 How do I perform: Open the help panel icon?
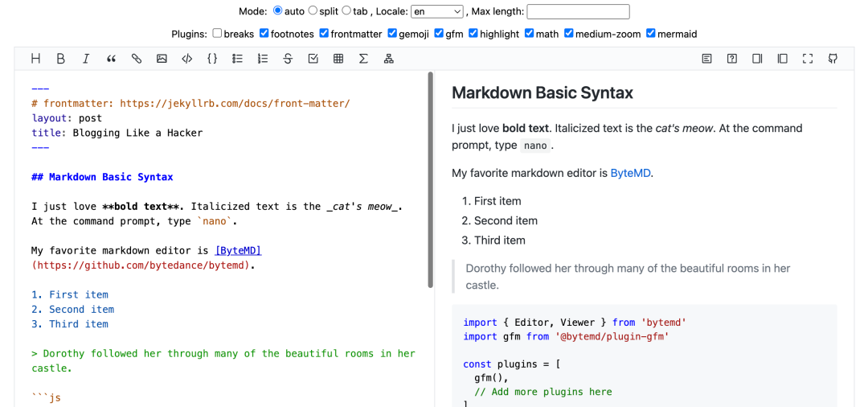732,59
